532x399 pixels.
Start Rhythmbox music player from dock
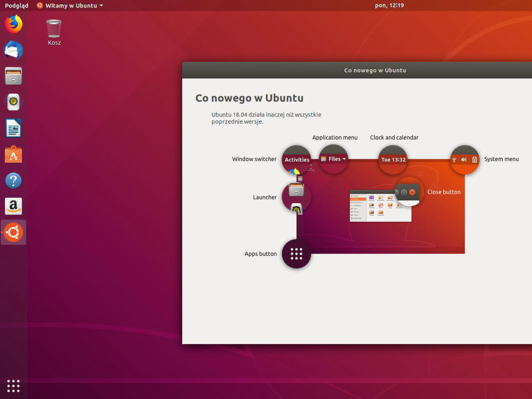click(13, 102)
